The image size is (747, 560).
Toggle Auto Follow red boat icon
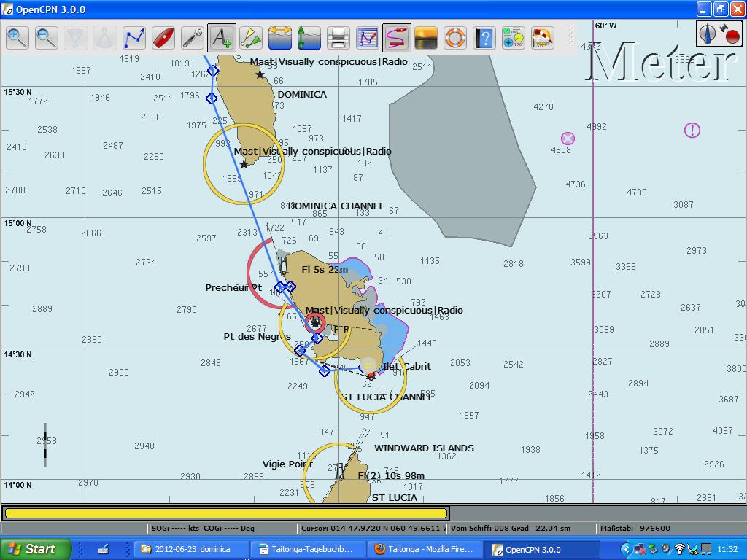coord(163,38)
